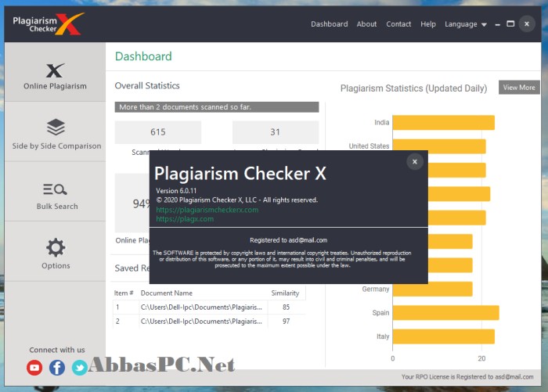Open the plagx.com link
Screen dimensions: 548x392
pos(185,219)
